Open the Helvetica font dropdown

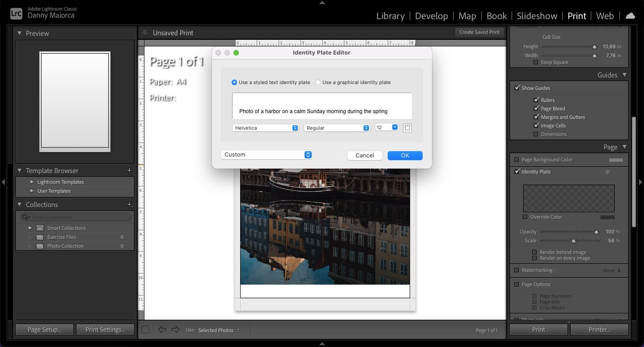pyautogui.click(x=266, y=128)
